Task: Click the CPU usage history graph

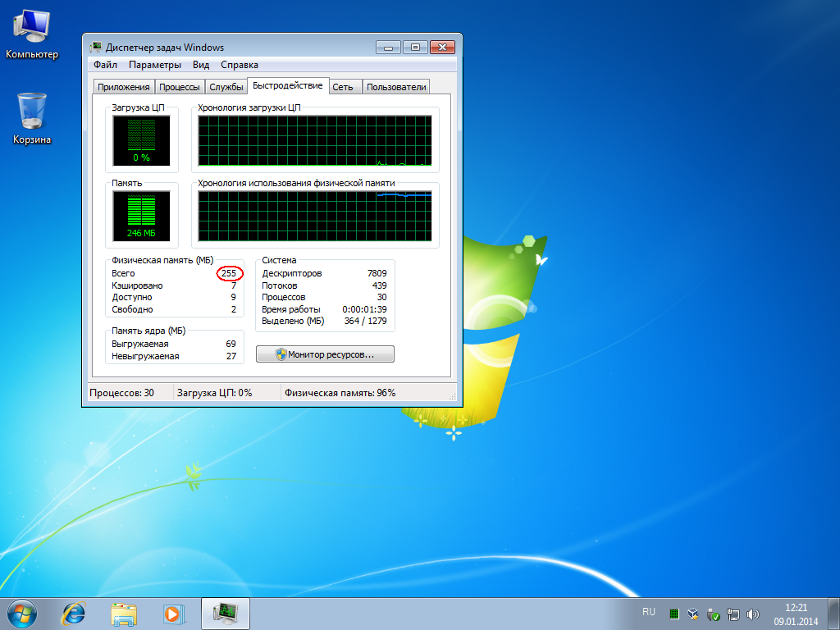Action: (315, 141)
